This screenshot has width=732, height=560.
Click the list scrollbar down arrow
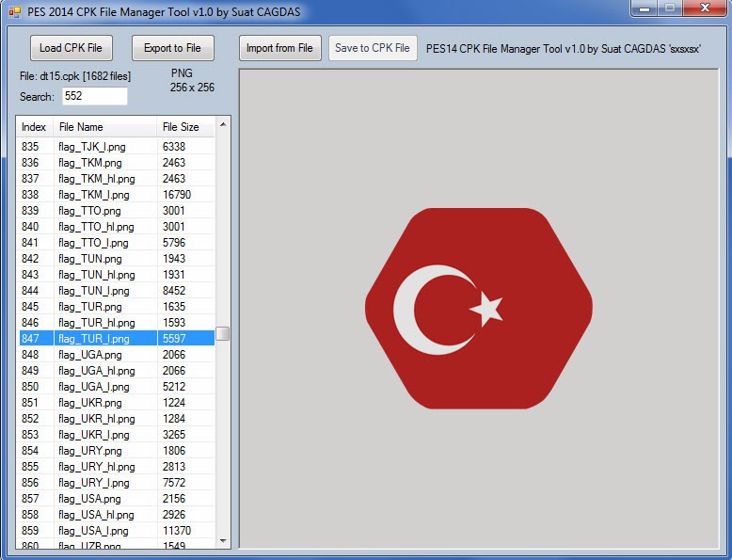tap(223, 541)
